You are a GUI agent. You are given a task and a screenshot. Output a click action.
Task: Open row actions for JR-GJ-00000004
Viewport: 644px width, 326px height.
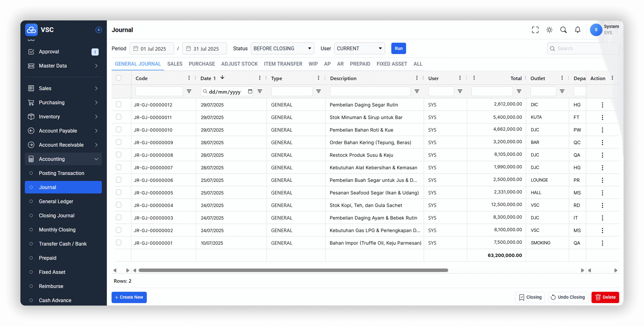coord(602,205)
